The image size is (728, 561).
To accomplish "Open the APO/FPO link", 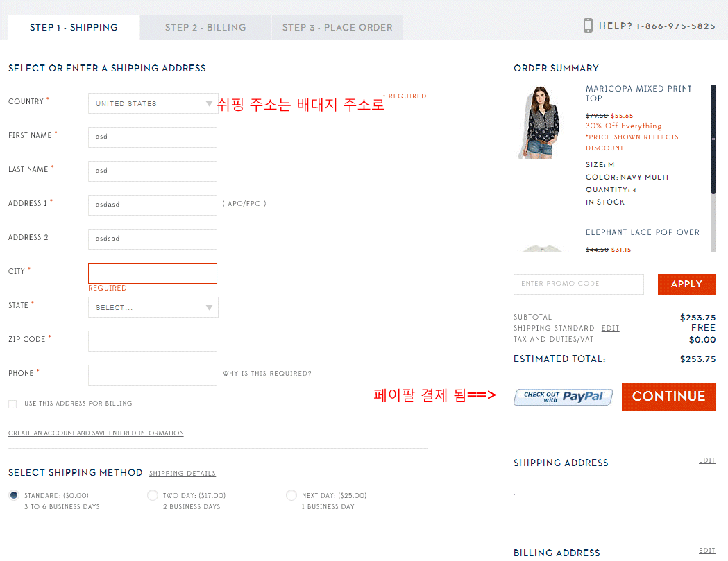I will point(244,204).
